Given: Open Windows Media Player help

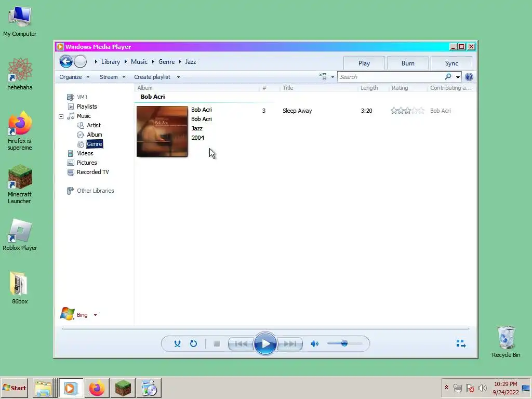Looking at the screenshot, I should (469, 77).
